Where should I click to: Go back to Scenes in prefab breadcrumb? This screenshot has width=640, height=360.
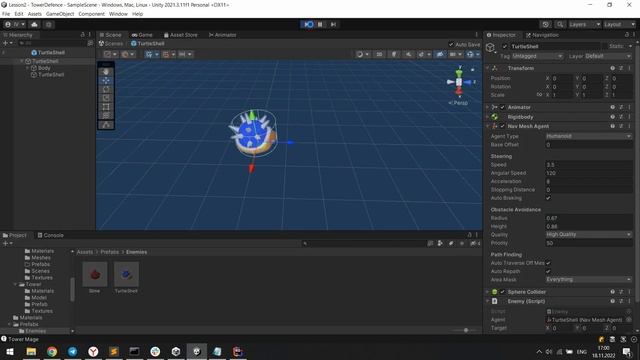(111, 44)
